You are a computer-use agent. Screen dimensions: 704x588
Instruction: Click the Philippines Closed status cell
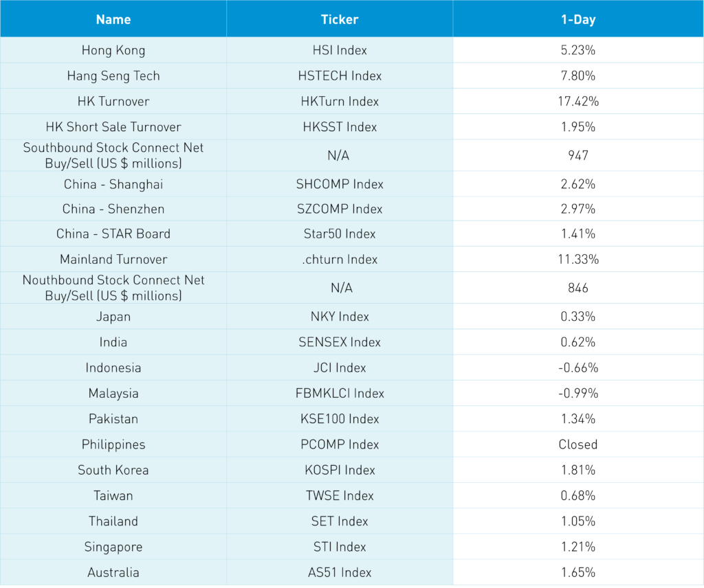coord(578,444)
